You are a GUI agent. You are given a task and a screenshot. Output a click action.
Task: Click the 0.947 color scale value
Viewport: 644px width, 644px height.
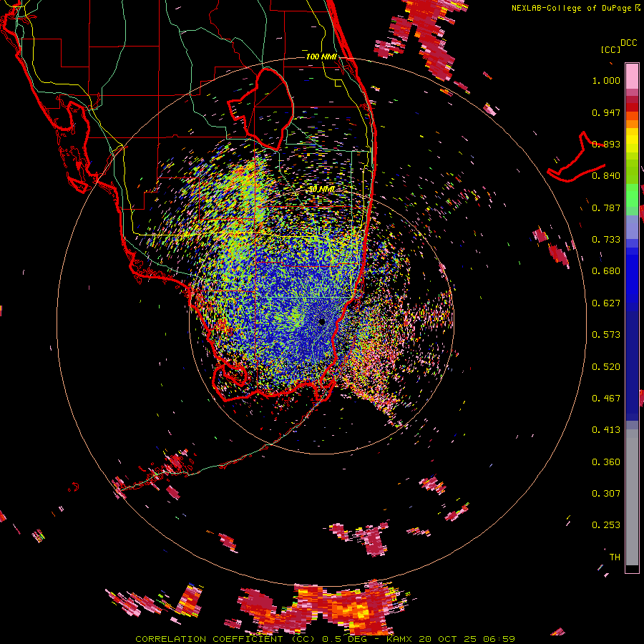606,112
